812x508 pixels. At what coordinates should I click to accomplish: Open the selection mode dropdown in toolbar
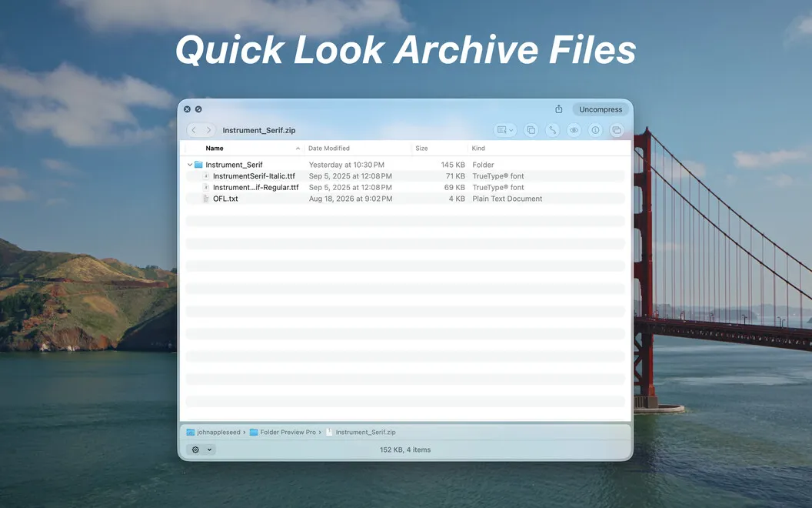505,130
